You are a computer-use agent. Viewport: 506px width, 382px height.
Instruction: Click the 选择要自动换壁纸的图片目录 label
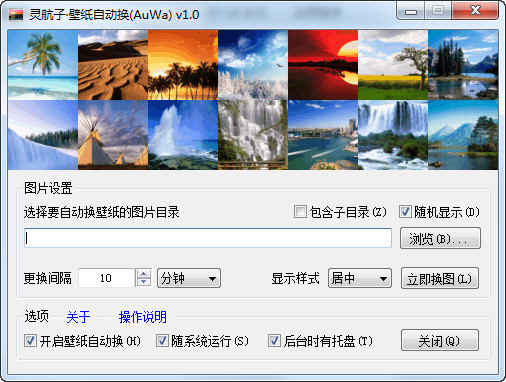tap(102, 212)
